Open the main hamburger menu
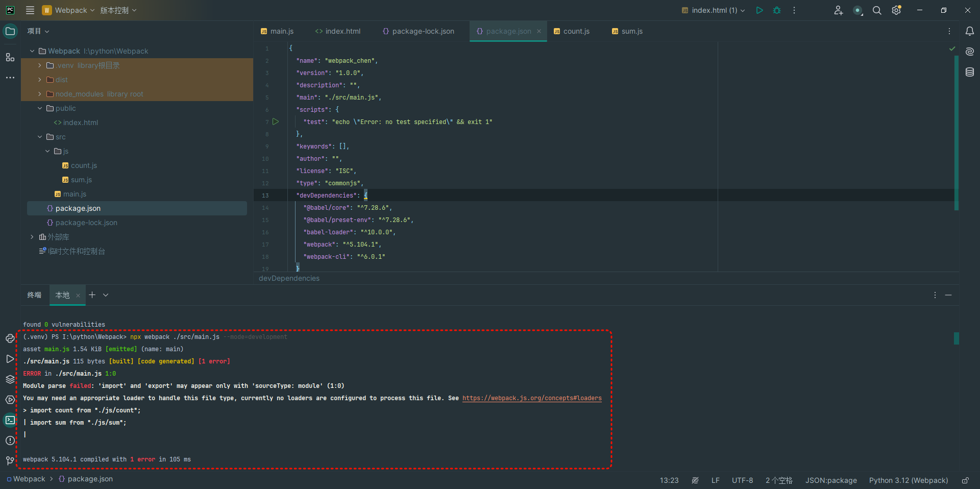The height and width of the screenshot is (489, 980). [30, 10]
